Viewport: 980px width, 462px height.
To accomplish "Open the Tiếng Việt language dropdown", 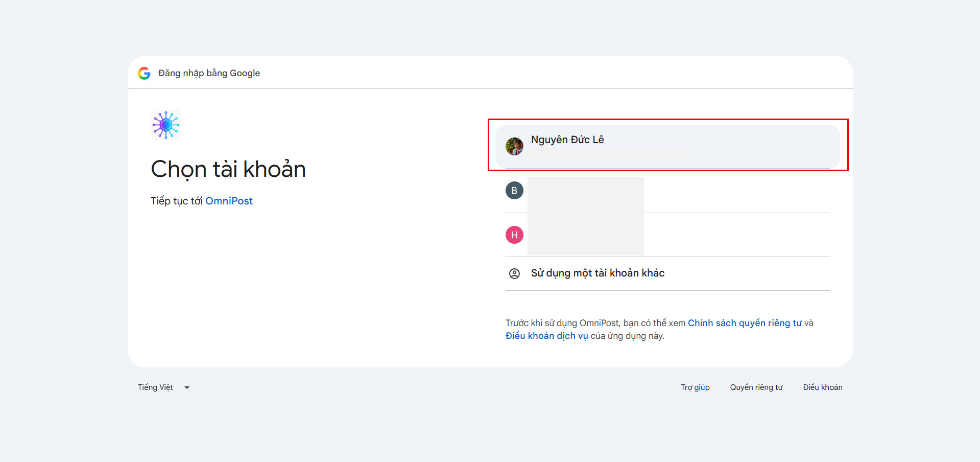I will [x=163, y=387].
